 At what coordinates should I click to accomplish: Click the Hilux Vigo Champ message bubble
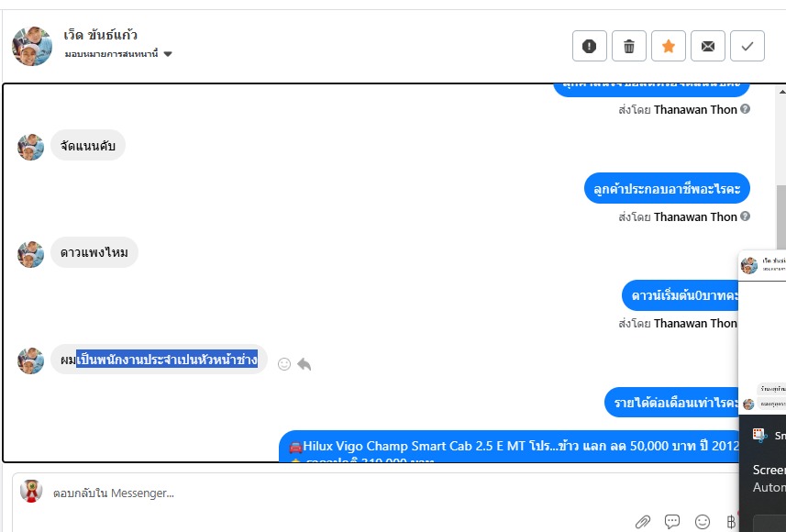tap(511, 447)
